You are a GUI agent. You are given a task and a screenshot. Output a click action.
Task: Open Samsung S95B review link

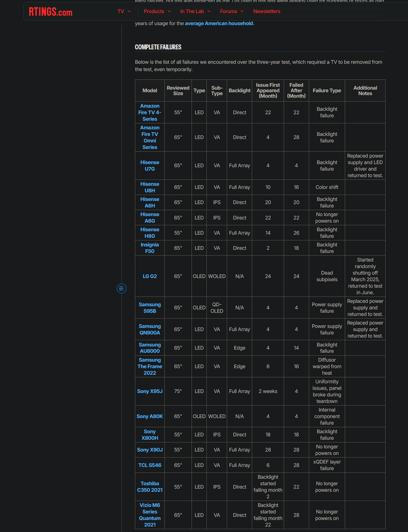150,308
